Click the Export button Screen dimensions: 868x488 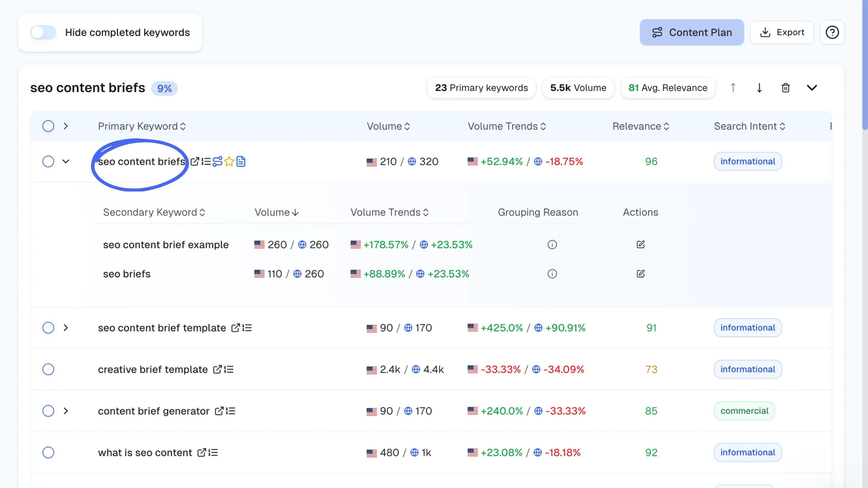782,32
